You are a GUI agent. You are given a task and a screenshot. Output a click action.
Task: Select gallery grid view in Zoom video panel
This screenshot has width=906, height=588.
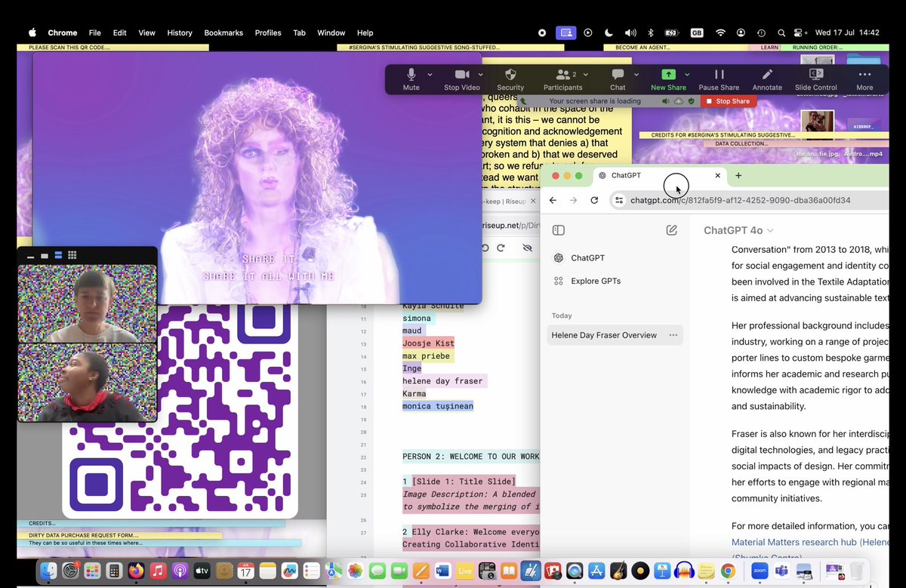coord(72,255)
